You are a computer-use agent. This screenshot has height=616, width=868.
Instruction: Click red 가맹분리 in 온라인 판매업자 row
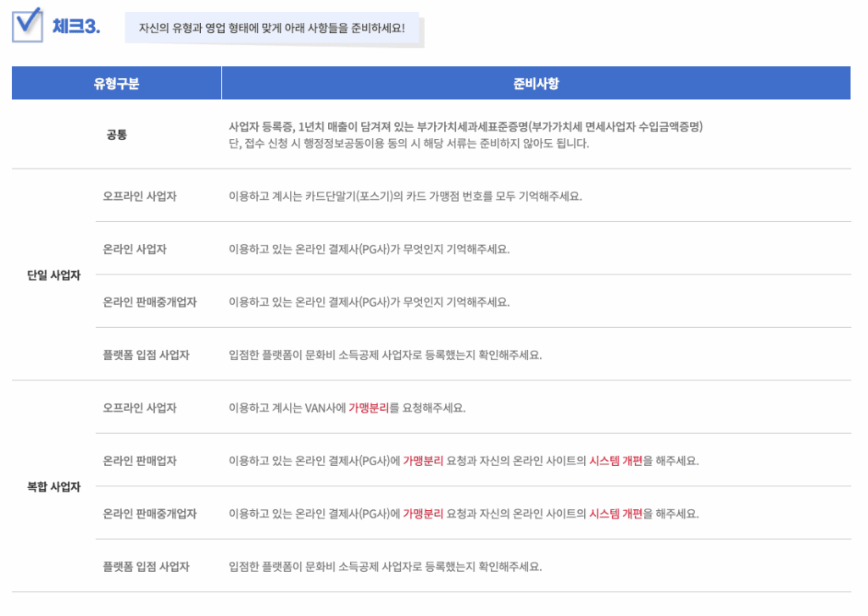point(423,460)
